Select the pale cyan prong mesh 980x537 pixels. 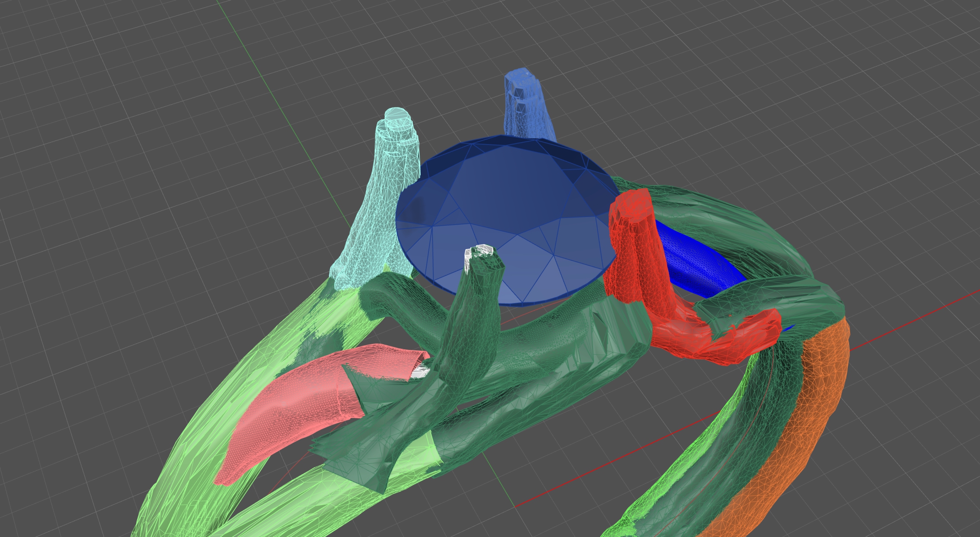(x=383, y=196)
